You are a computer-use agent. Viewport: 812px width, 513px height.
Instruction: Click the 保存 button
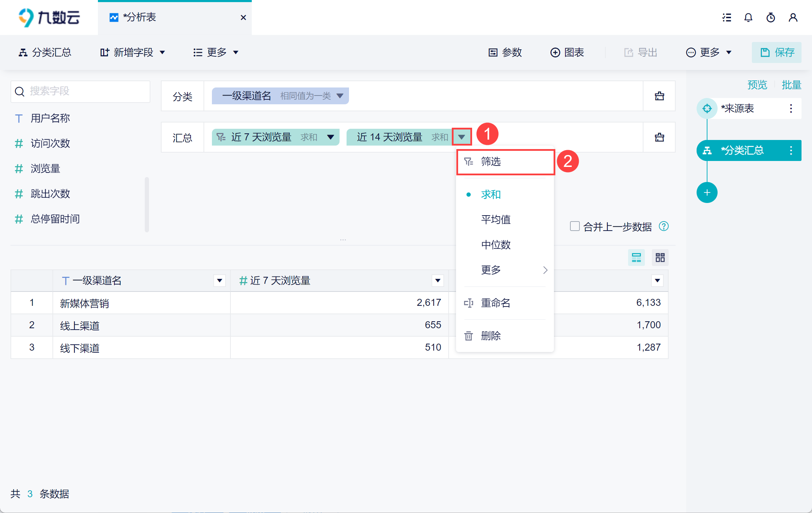pyautogui.click(x=776, y=52)
